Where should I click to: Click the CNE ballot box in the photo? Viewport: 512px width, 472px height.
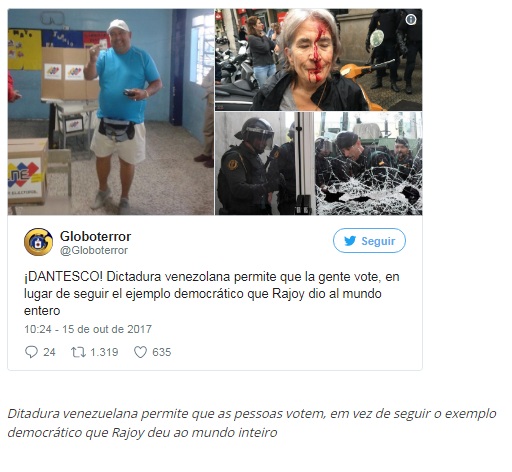click(x=27, y=173)
